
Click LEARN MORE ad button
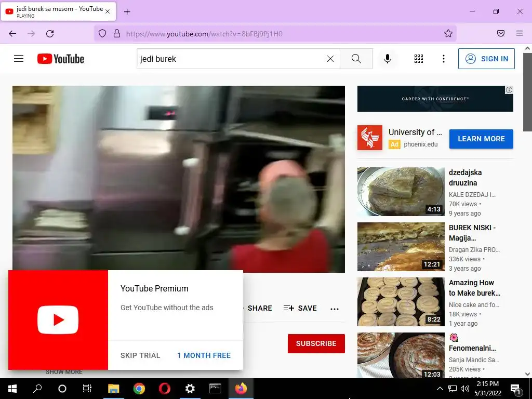tap(481, 139)
